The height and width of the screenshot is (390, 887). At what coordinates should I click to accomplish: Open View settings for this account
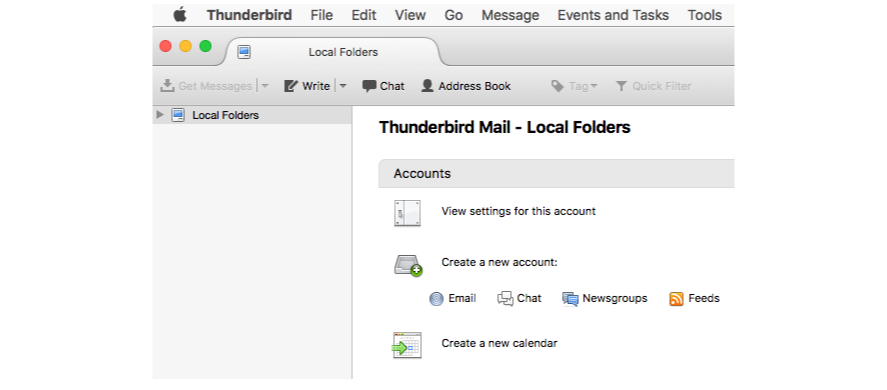click(518, 211)
